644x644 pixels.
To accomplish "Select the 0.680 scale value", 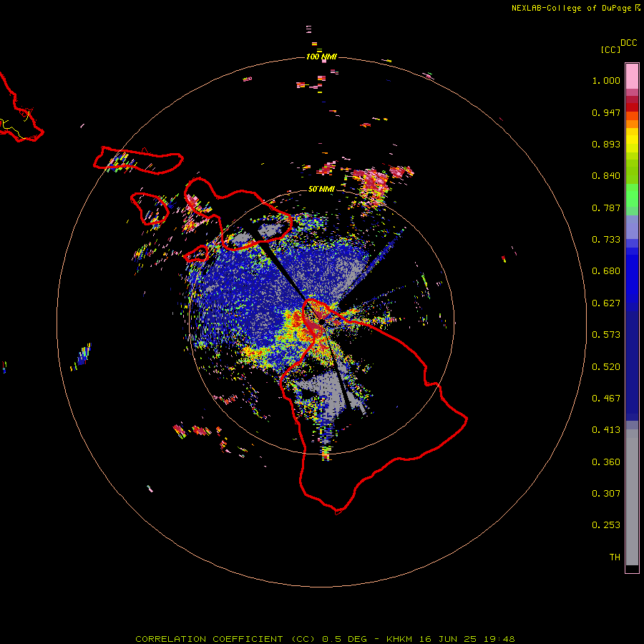I will pyautogui.click(x=606, y=271).
